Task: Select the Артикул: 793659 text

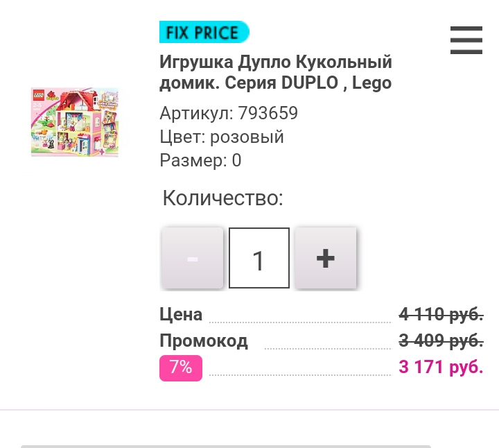Action: (x=229, y=113)
